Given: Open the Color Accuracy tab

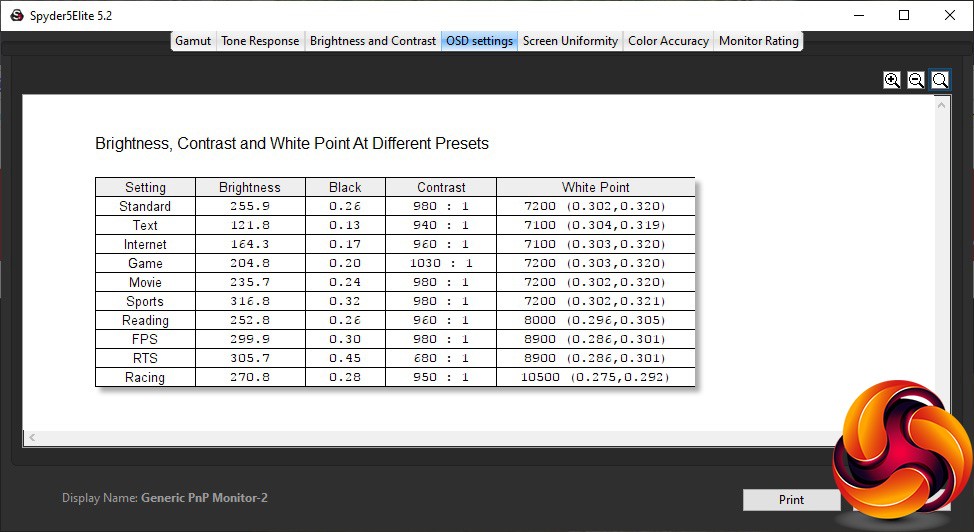Looking at the screenshot, I should click(x=668, y=41).
